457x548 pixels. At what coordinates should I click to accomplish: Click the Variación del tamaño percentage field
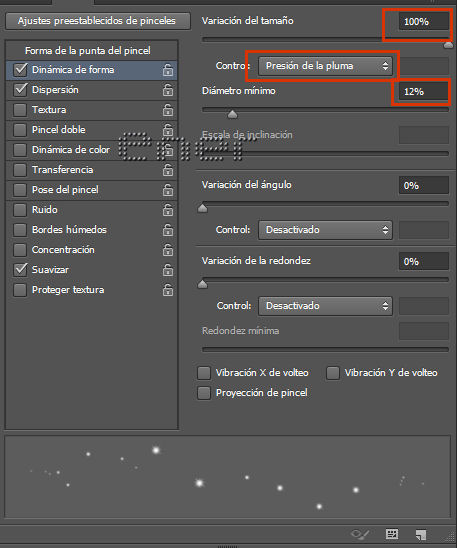pyautogui.click(x=423, y=22)
